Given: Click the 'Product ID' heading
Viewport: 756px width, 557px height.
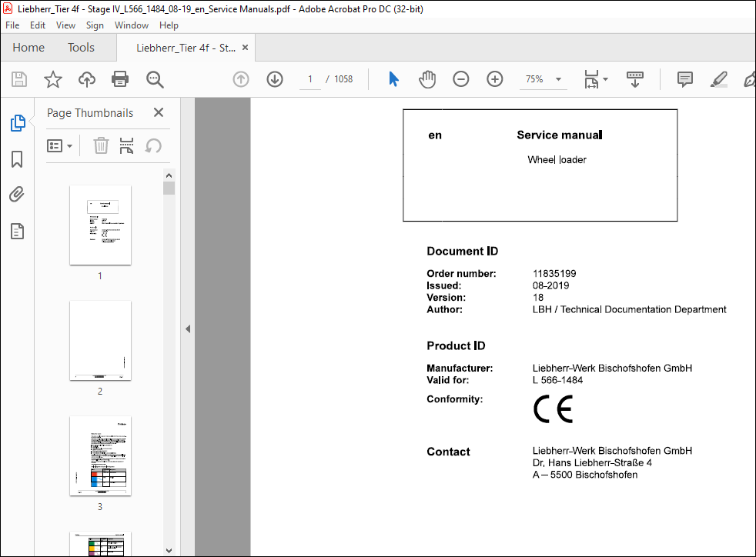Looking at the screenshot, I should 456,345.
